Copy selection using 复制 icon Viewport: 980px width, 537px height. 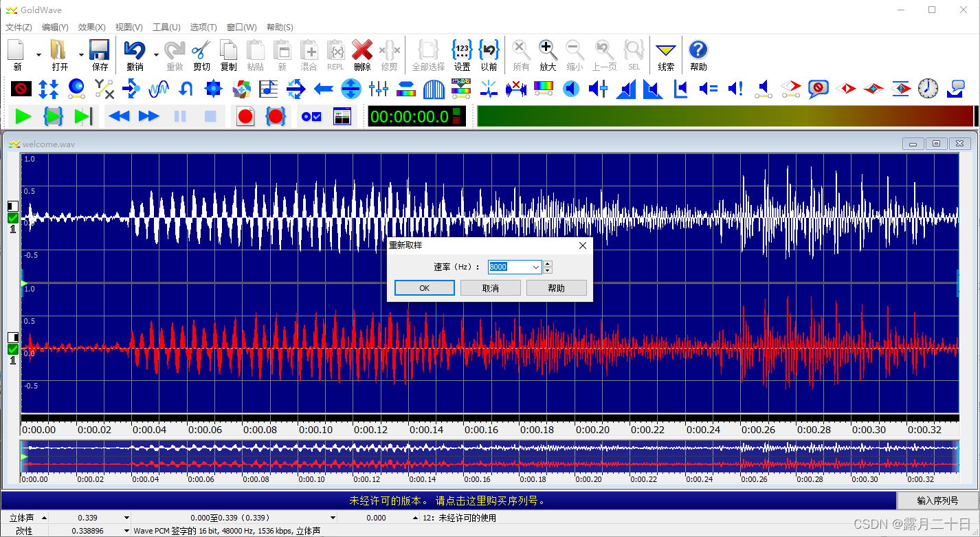point(228,50)
